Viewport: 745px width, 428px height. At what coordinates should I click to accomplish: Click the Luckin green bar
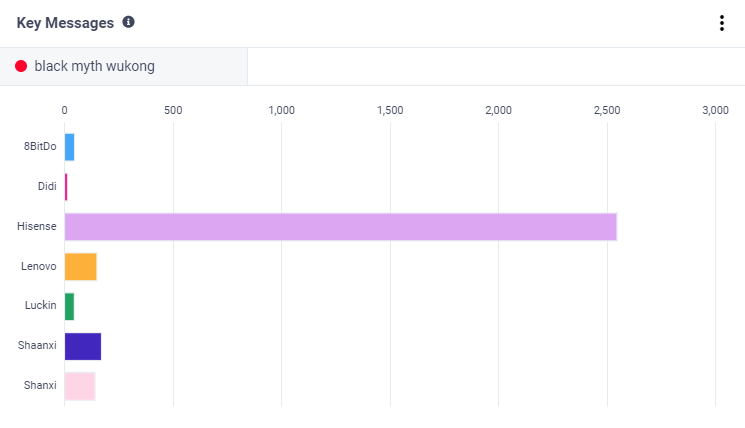[69, 306]
